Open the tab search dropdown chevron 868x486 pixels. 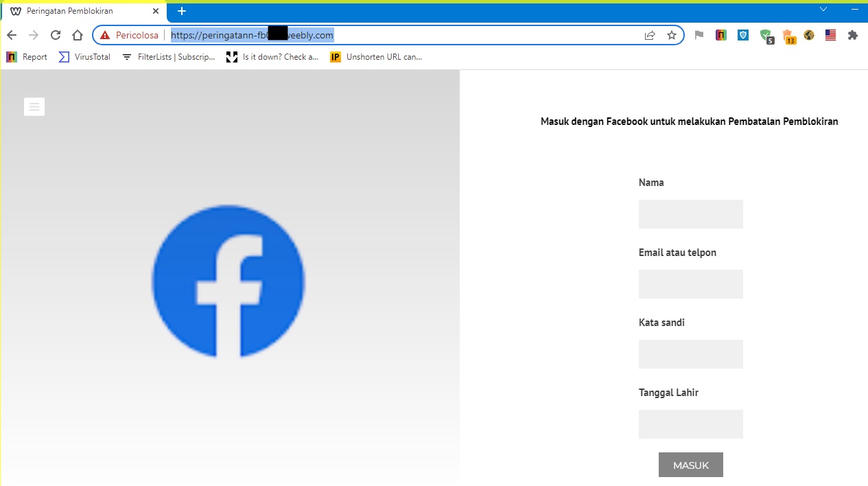pos(823,9)
